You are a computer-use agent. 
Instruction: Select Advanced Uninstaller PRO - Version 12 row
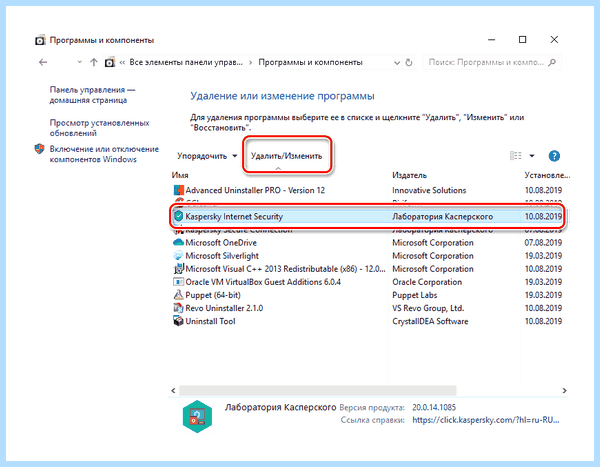click(x=367, y=190)
